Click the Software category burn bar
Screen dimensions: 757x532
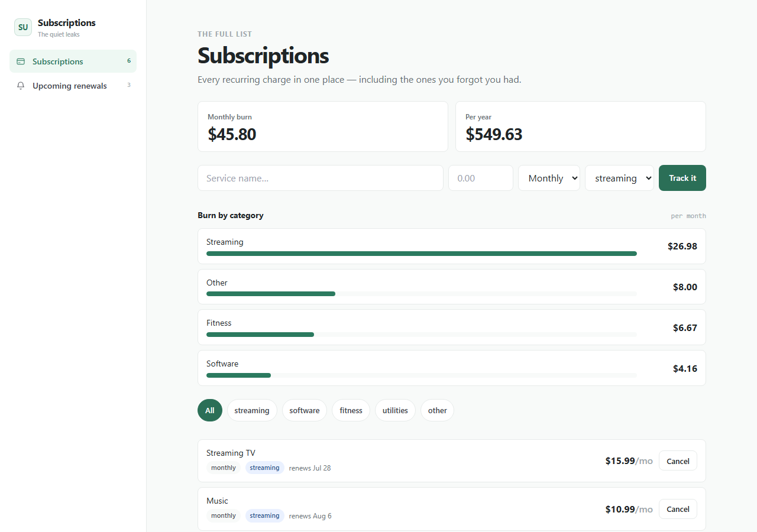(422, 375)
